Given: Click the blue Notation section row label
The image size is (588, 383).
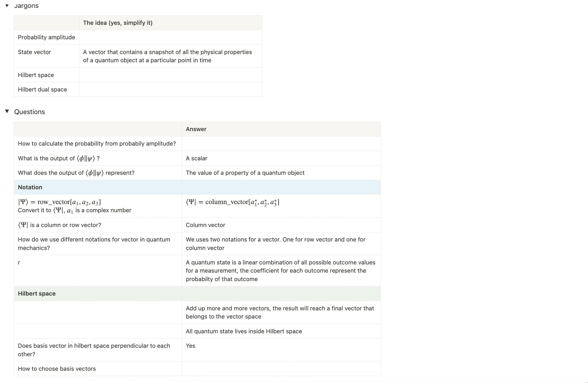Looking at the screenshot, I should pyautogui.click(x=30, y=187).
